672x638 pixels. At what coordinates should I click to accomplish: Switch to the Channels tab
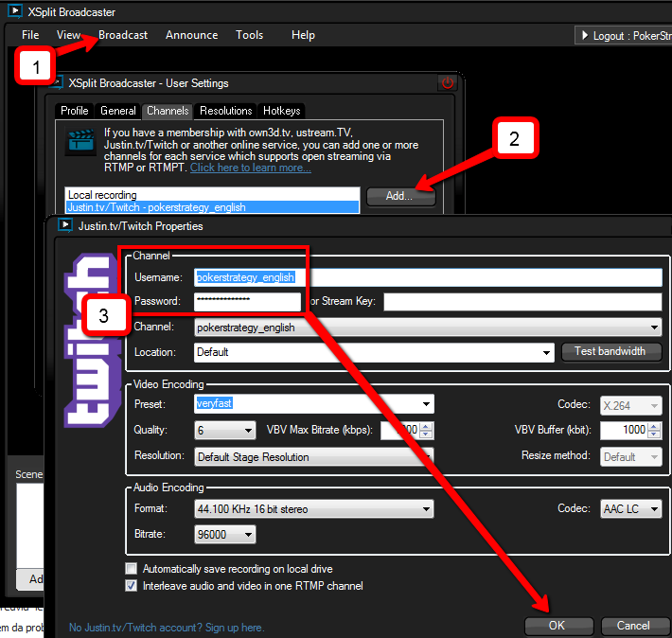(x=168, y=111)
